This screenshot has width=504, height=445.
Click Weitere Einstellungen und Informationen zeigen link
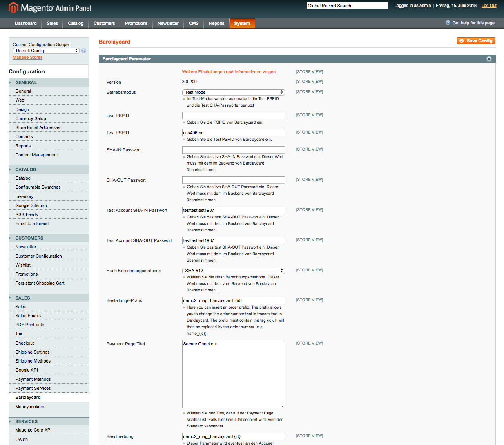229,72
